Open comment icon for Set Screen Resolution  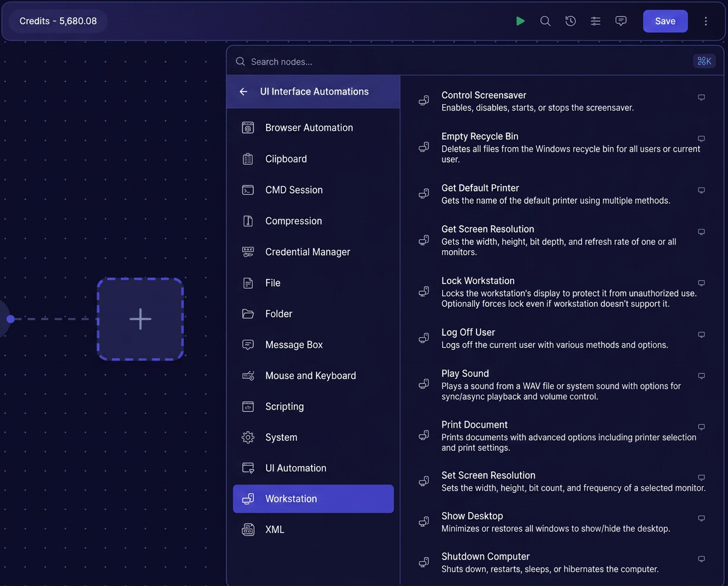[701, 477]
